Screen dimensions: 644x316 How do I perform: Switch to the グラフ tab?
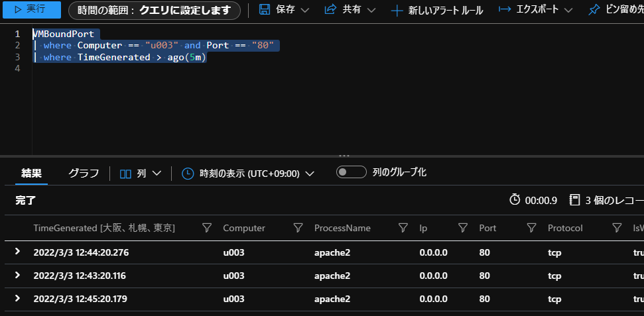point(84,173)
